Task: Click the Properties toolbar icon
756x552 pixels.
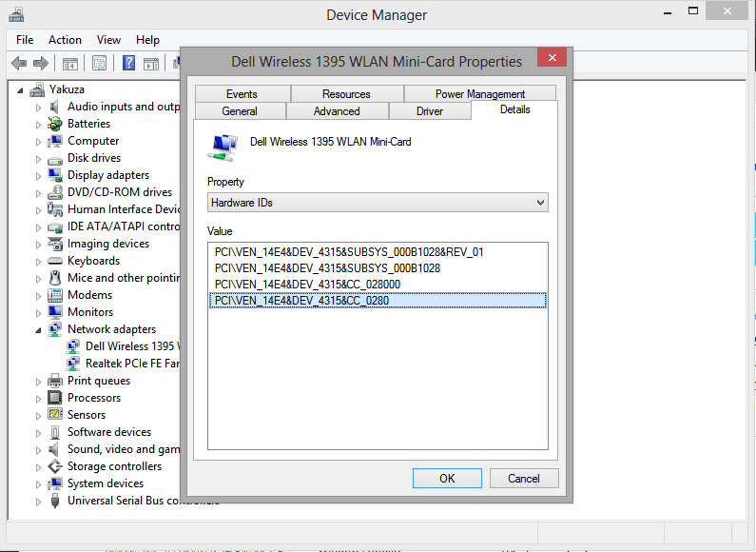Action: 99,63
